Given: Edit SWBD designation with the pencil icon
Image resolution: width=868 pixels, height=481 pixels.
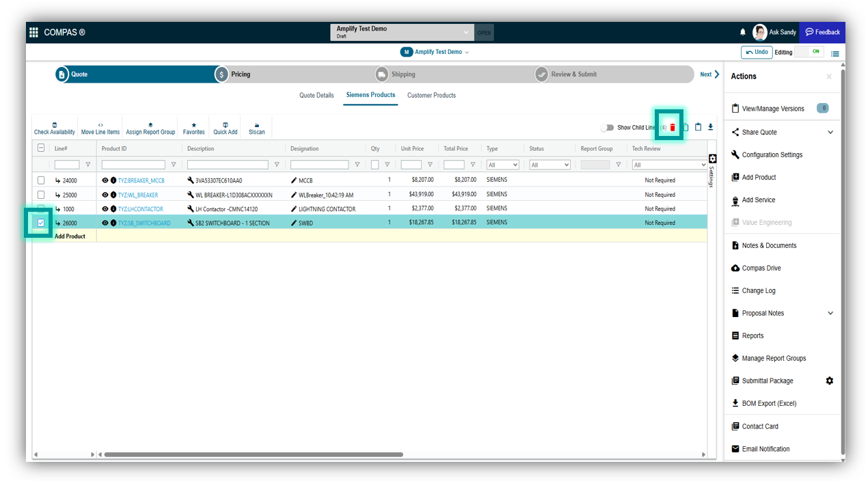Looking at the screenshot, I should [x=294, y=223].
